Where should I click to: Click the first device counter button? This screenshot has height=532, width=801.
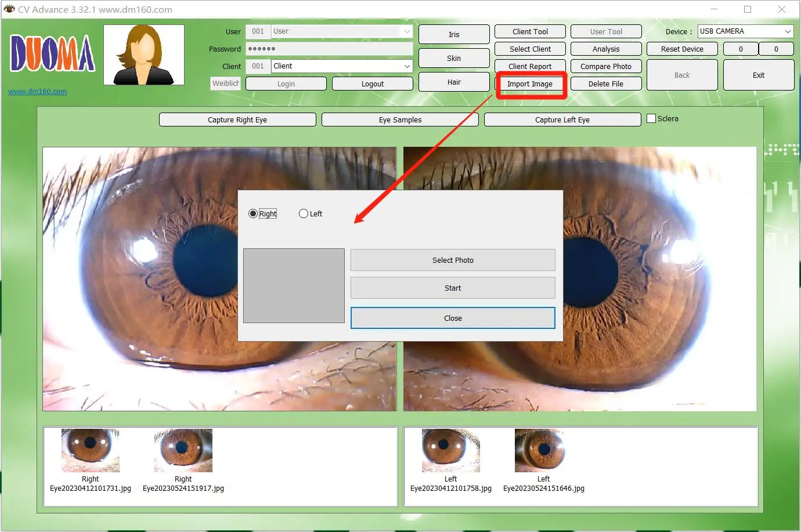click(741, 49)
